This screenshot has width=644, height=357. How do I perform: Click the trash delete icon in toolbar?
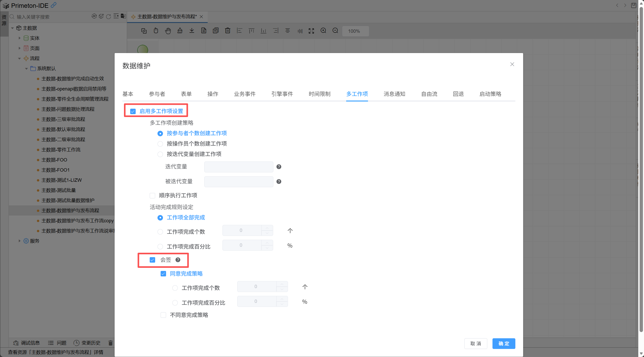pyautogui.click(x=227, y=31)
